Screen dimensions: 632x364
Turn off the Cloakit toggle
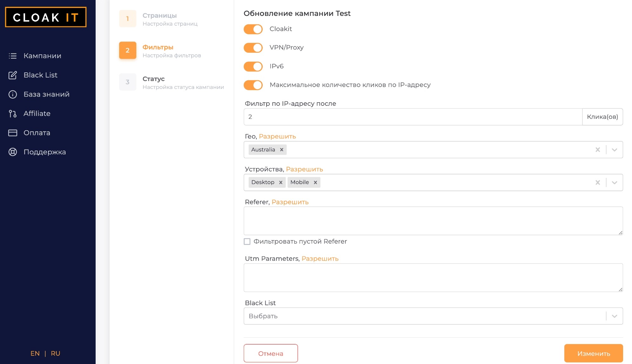click(x=253, y=29)
